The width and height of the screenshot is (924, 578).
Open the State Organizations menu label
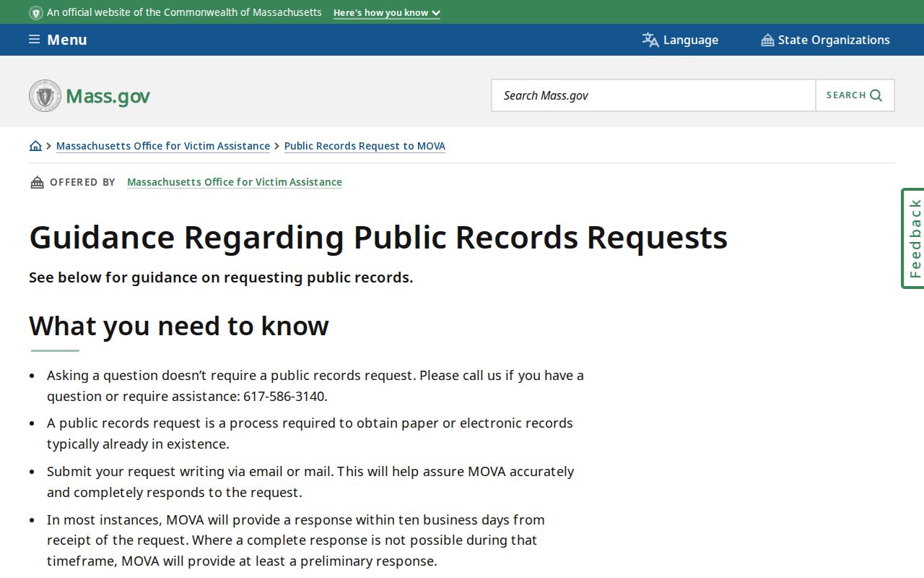[x=834, y=40]
